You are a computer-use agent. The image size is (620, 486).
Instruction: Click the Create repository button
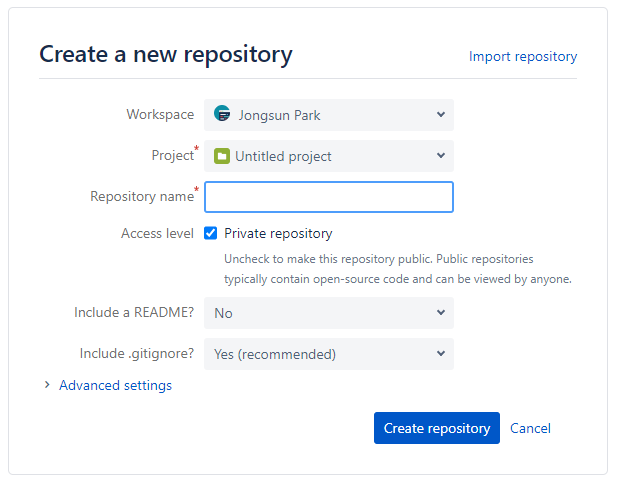pyautogui.click(x=437, y=428)
